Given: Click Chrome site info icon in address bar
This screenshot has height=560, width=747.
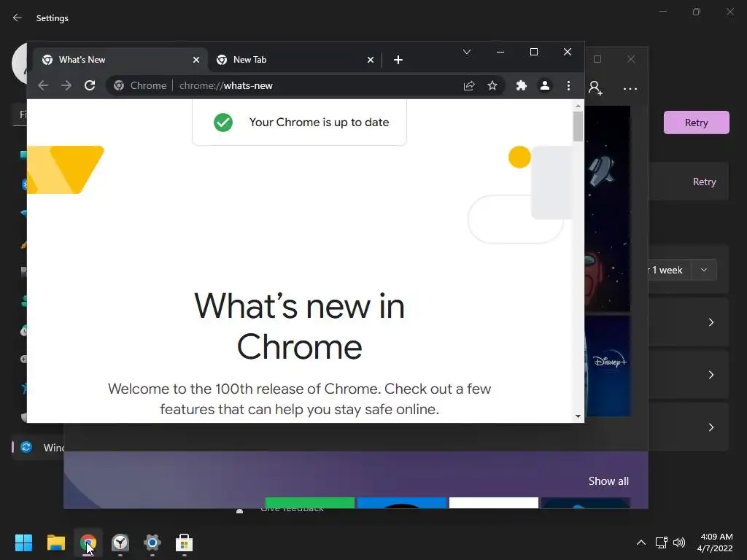Looking at the screenshot, I should click(x=119, y=86).
